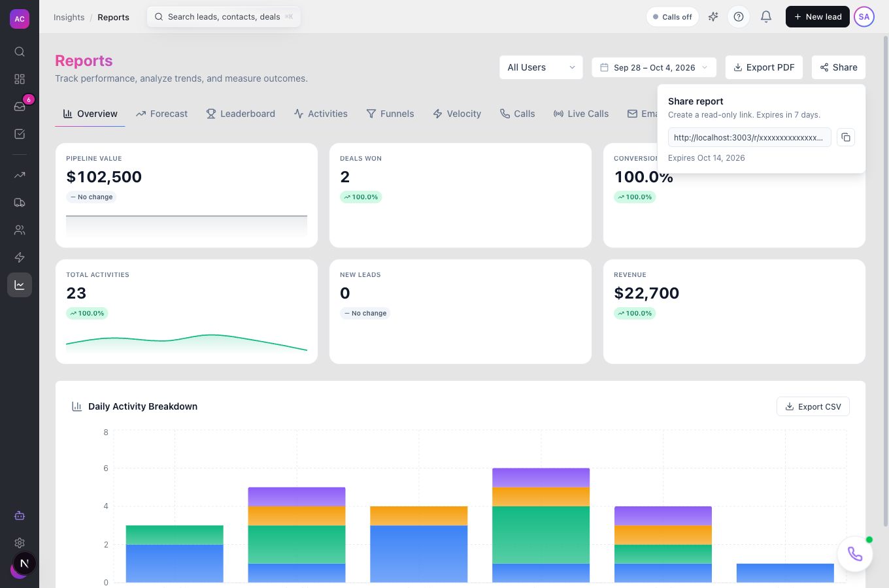Image resolution: width=889 pixels, height=588 pixels.
Task: Switch to the Leaderboard tab
Action: (x=241, y=114)
